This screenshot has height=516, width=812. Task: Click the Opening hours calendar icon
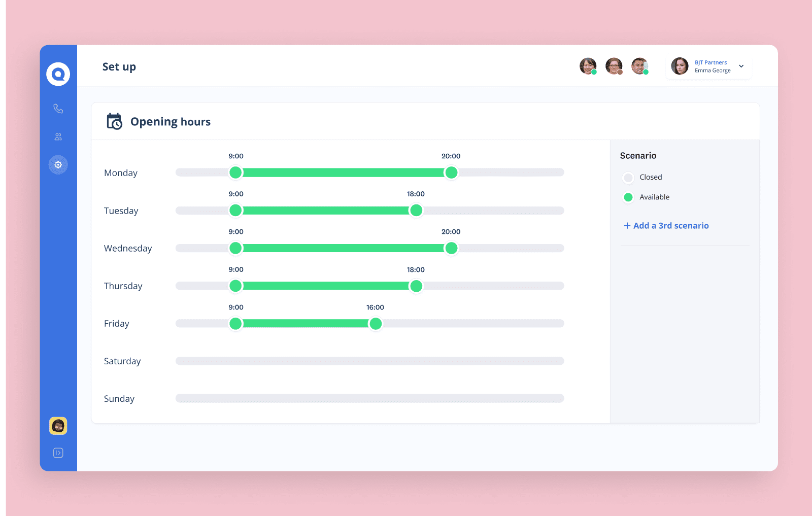coord(114,121)
